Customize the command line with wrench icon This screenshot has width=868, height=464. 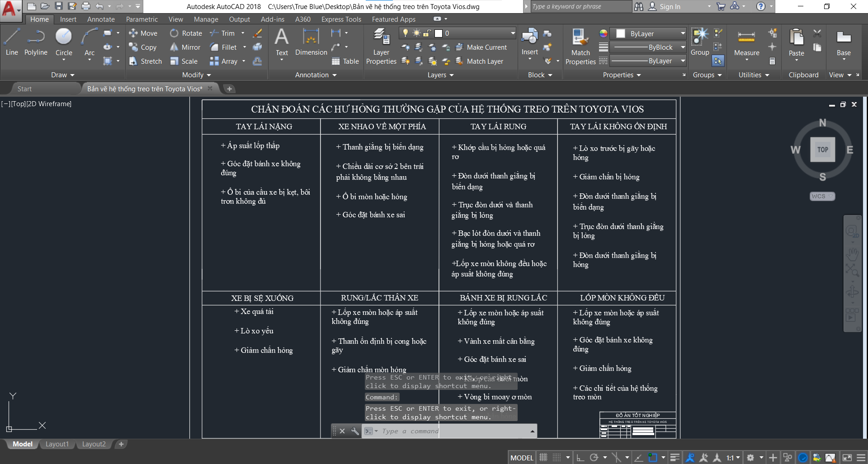[355, 431]
